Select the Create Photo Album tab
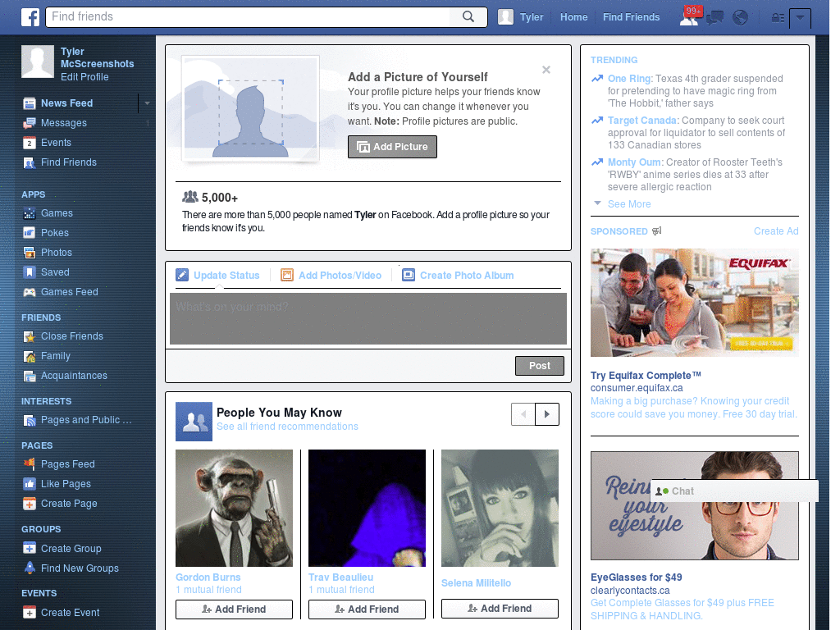Viewport: 840px width, 630px height. coord(458,276)
